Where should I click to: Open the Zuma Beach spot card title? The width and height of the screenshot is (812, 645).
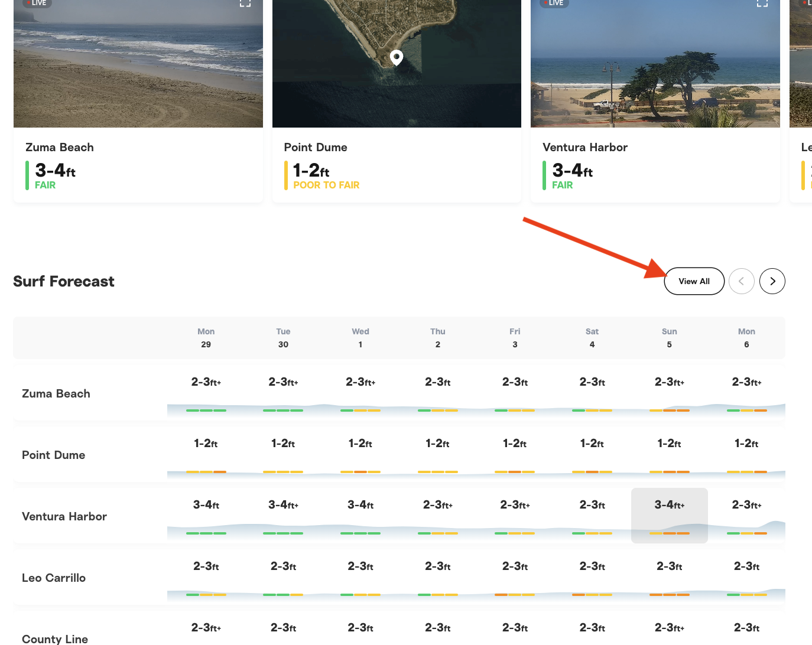(60, 147)
